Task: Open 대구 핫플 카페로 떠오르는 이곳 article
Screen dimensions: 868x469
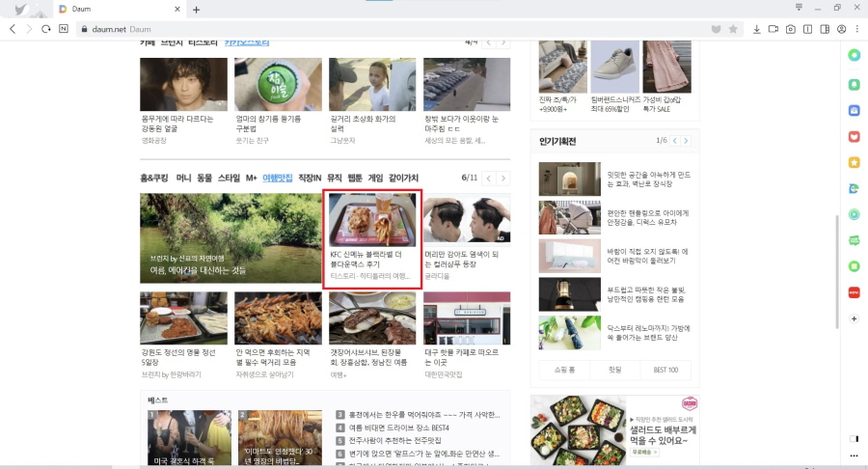Action: coord(462,357)
